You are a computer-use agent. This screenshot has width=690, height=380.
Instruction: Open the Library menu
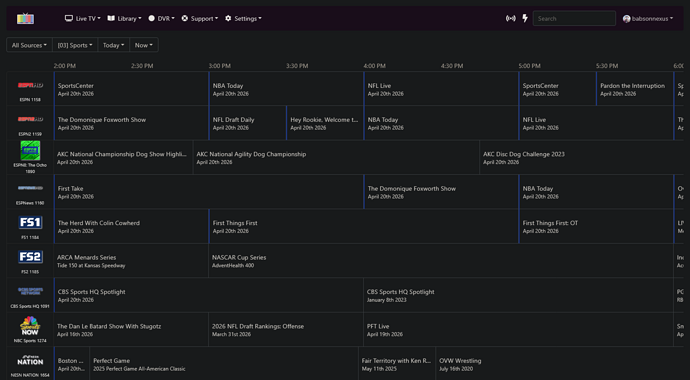point(125,18)
